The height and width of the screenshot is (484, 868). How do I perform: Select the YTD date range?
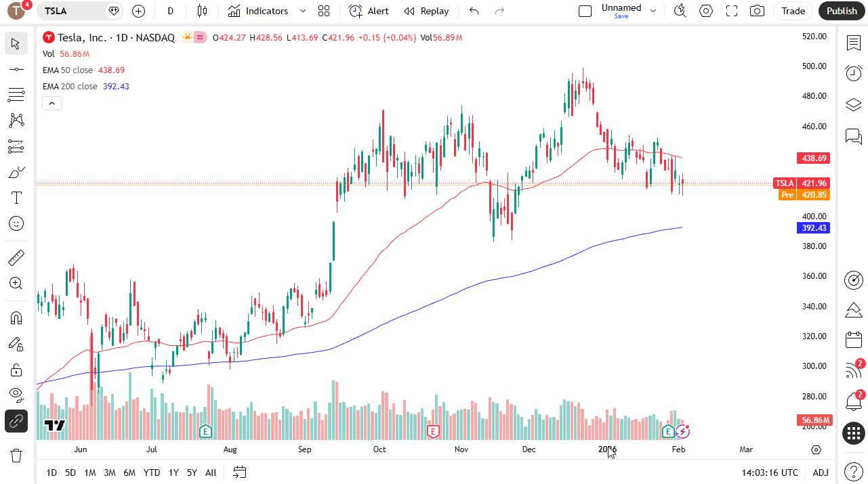click(x=152, y=472)
